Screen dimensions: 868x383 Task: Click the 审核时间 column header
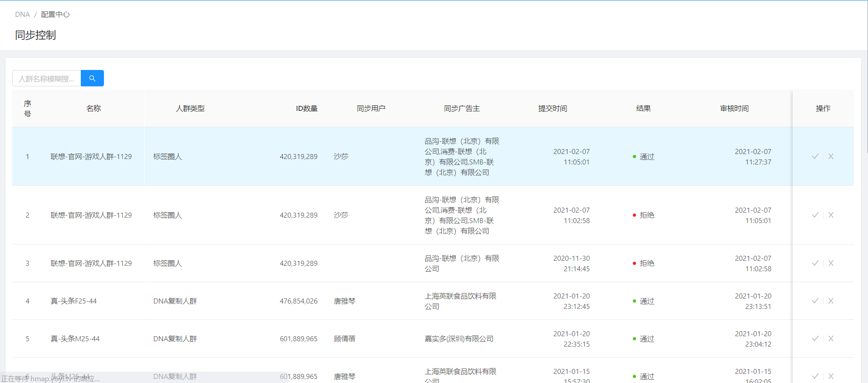[734, 108]
